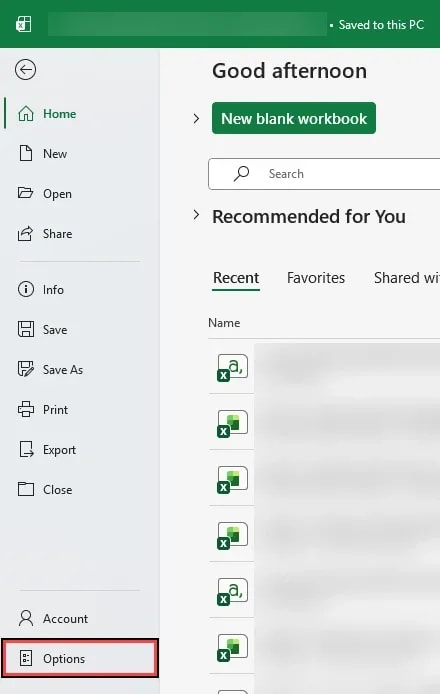
Task: Click the 'Saved to this PC' status text
Action: point(381,24)
